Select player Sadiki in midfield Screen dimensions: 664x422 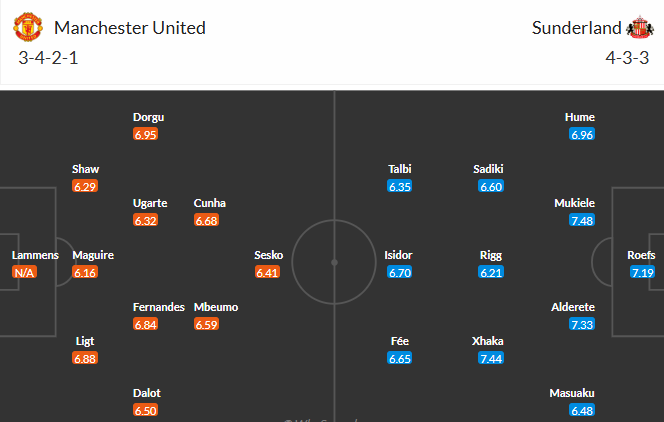(488, 169)
